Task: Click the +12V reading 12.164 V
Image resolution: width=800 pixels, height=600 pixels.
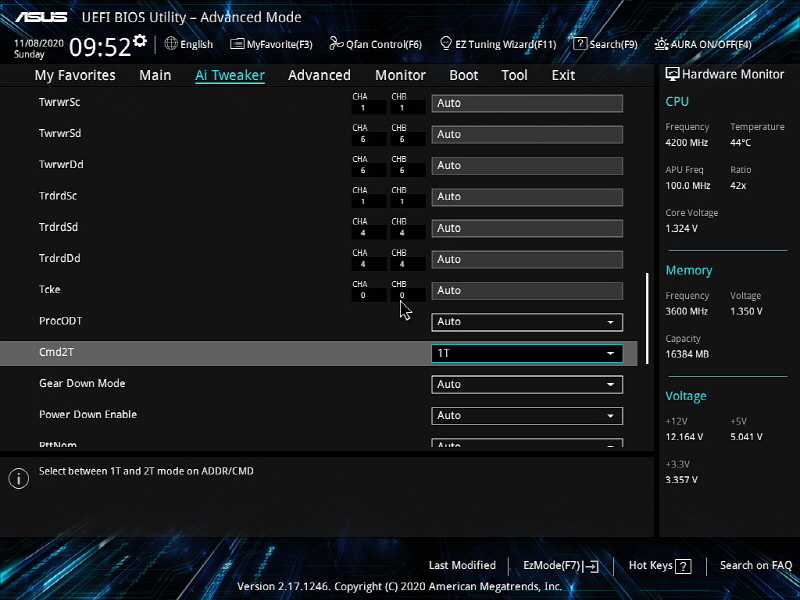Action: (x=684, y=437)
